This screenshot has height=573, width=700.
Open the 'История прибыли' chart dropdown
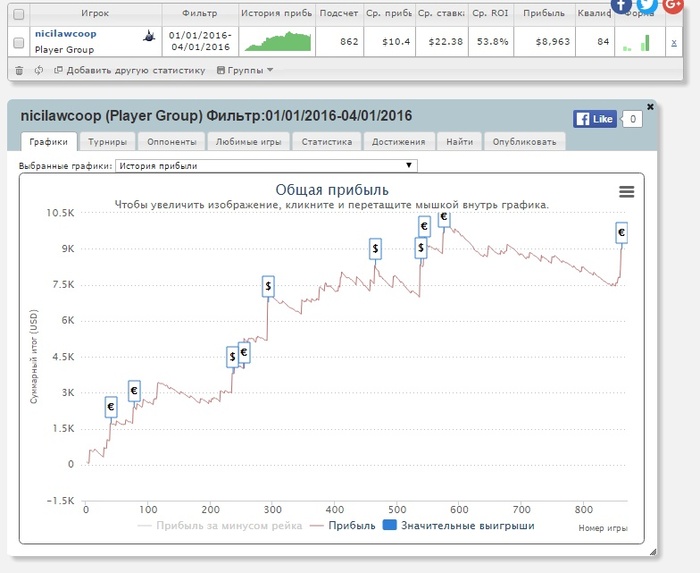pos(267,166)
